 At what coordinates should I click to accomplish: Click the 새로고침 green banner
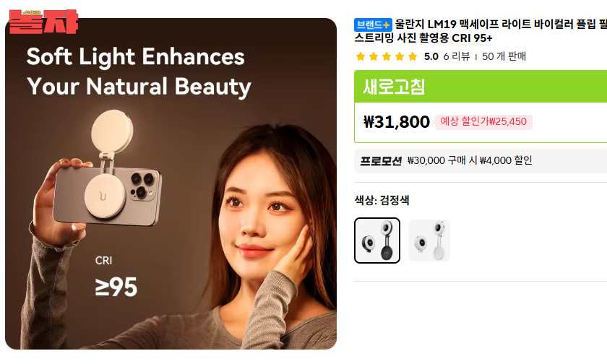click(x=481, y=87)
